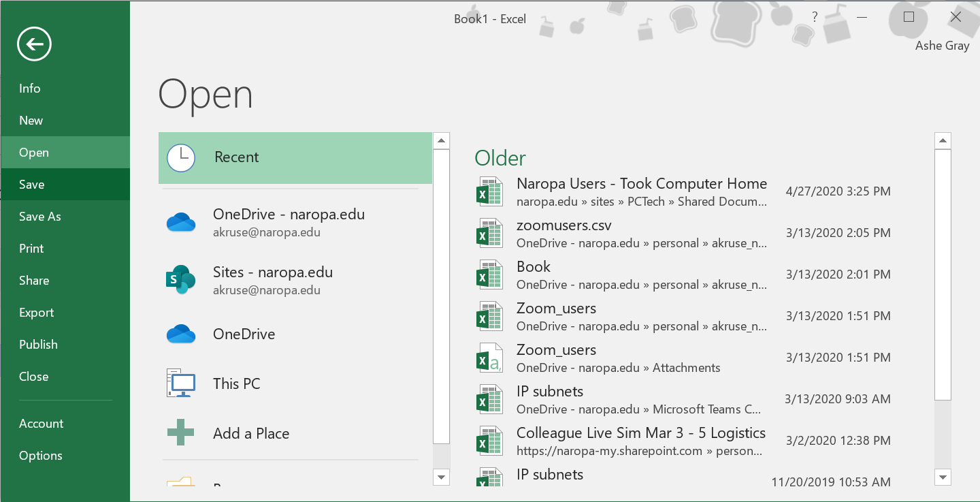Select Sites - naropa.edu location
The width and height of the screenshot is (980, 502).
295,280
